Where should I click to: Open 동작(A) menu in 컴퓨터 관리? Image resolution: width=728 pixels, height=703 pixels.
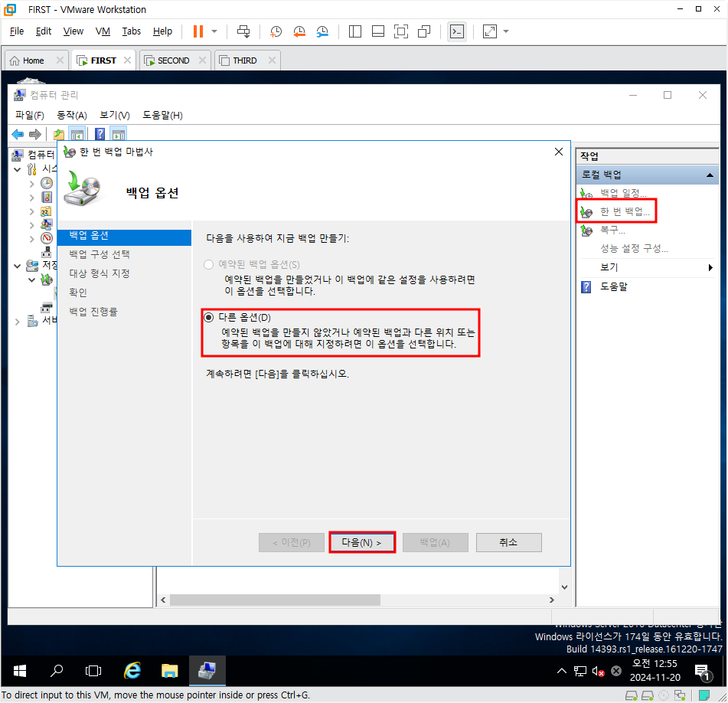click(71, 115)
